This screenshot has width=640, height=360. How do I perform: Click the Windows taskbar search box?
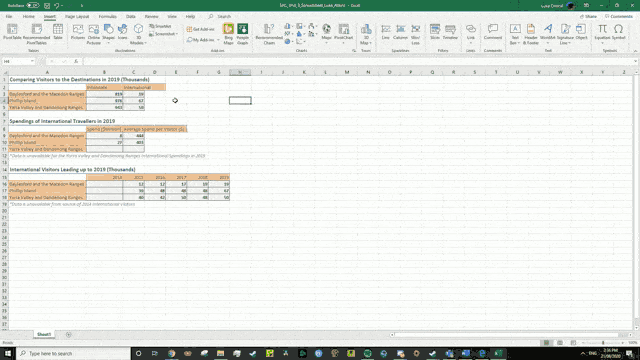tap(73, 353)
